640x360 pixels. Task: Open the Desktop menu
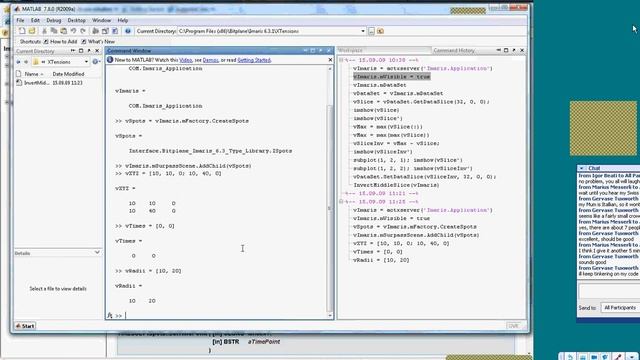76,20
